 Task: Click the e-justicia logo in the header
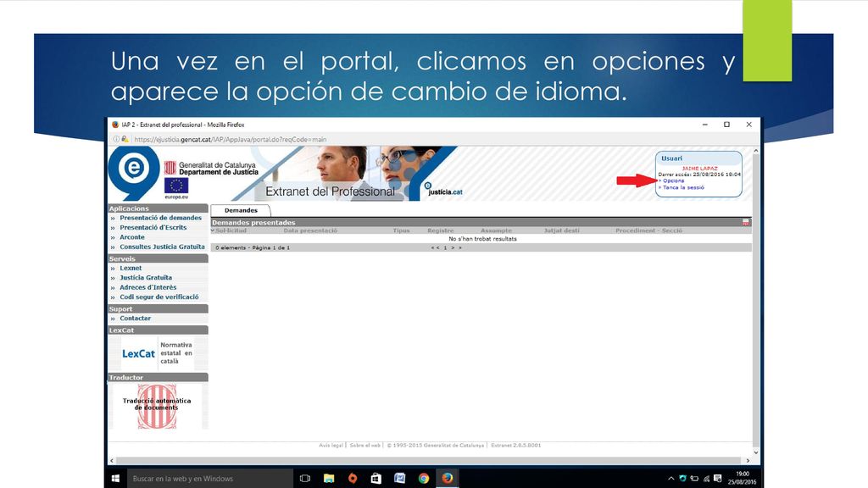[133, 172]
